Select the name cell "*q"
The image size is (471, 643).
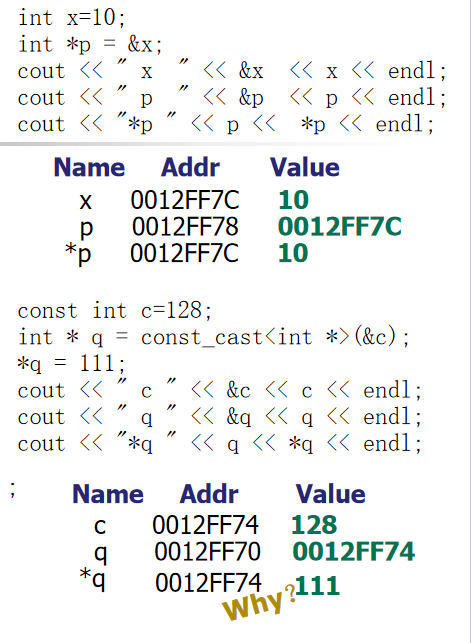point(93,579)
